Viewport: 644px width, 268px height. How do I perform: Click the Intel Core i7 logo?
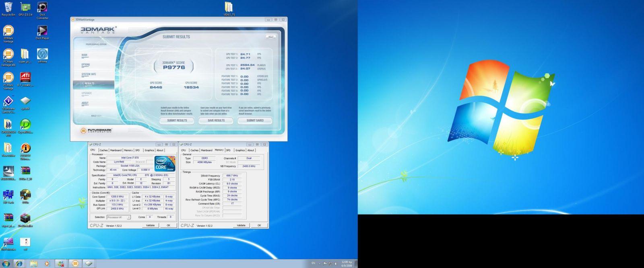click(165, 163)
